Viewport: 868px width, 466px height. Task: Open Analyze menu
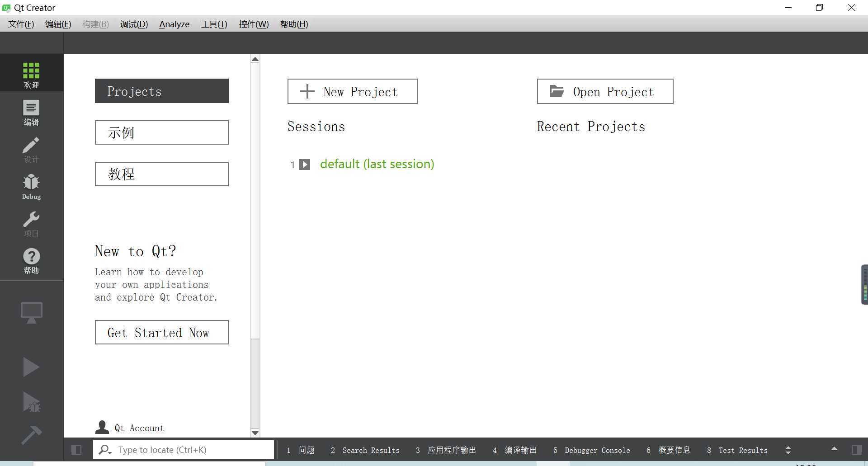pyautogui.click(x=174, y=24)
